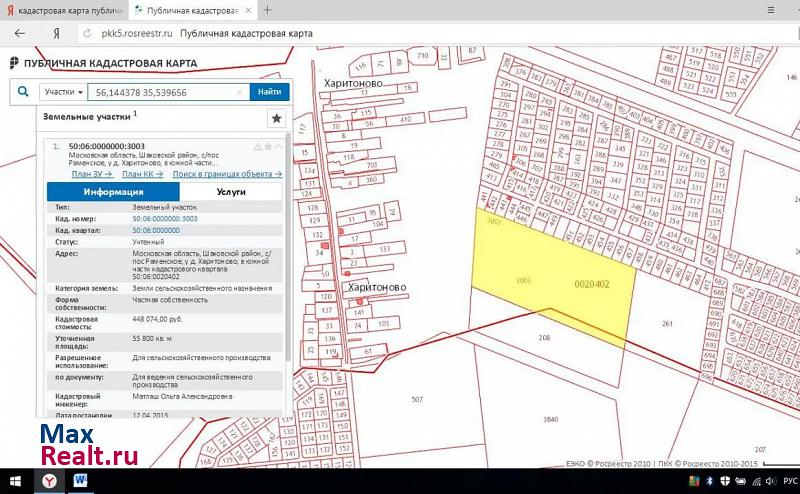Open a new browser tab

(267, 10)
